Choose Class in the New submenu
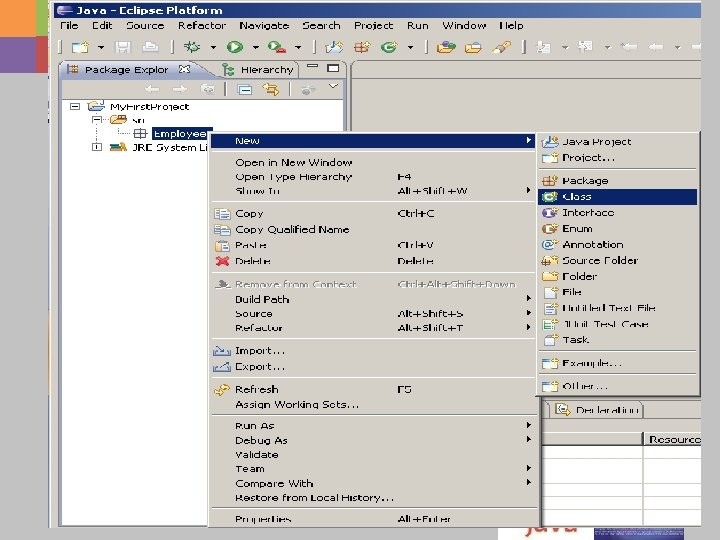Viewport: 720px width, 540px height. (618, 197)
